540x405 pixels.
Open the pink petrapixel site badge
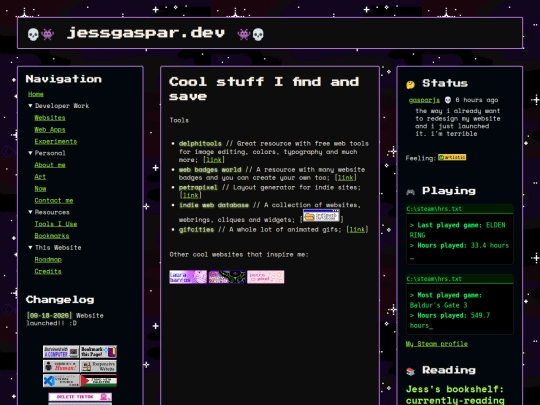tap(266, 277)
